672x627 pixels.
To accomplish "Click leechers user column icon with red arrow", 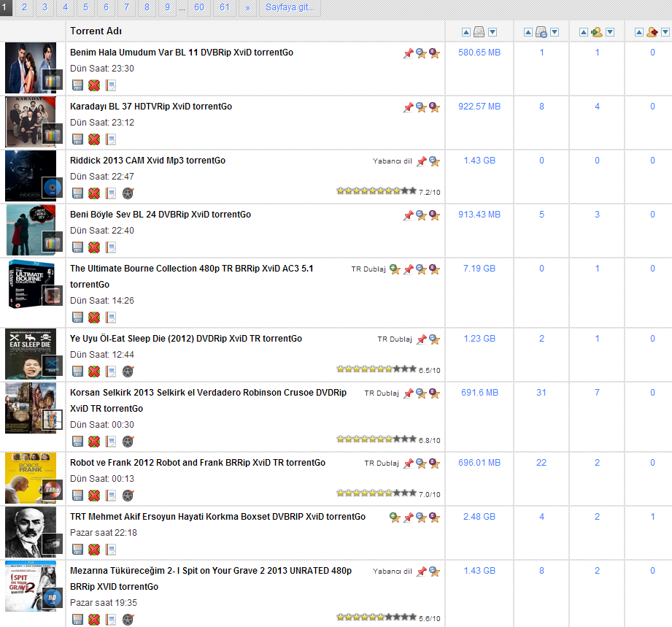I will (652, 31).
